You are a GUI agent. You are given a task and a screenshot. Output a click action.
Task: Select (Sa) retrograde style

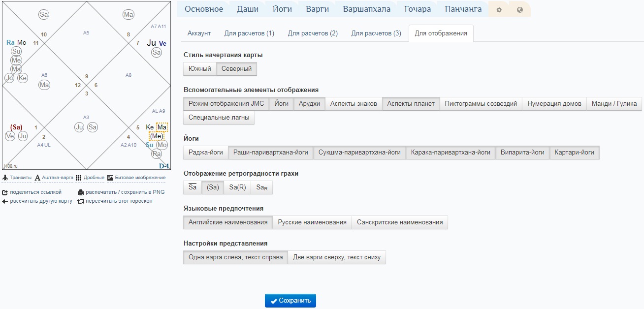point(213,187)
